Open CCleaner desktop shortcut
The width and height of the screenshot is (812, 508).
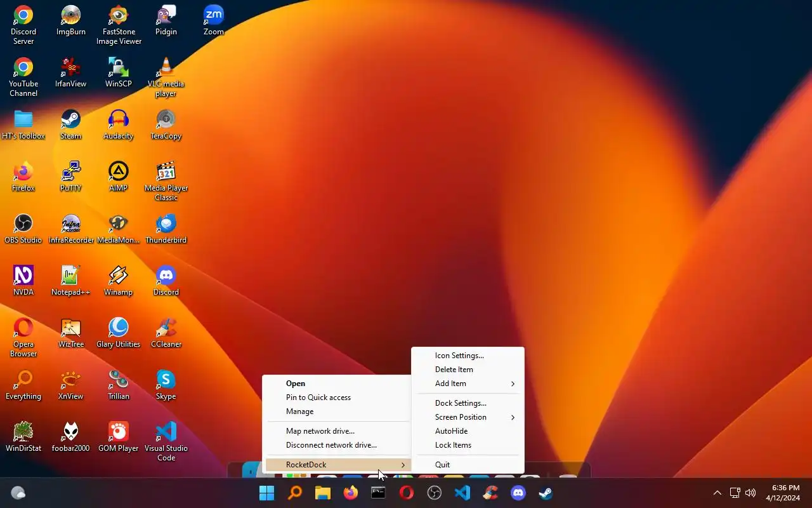click(x=166, y=333)
